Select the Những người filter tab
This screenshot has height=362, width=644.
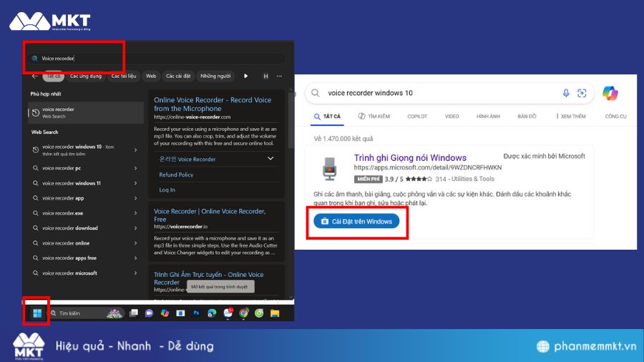pos(215,76)
